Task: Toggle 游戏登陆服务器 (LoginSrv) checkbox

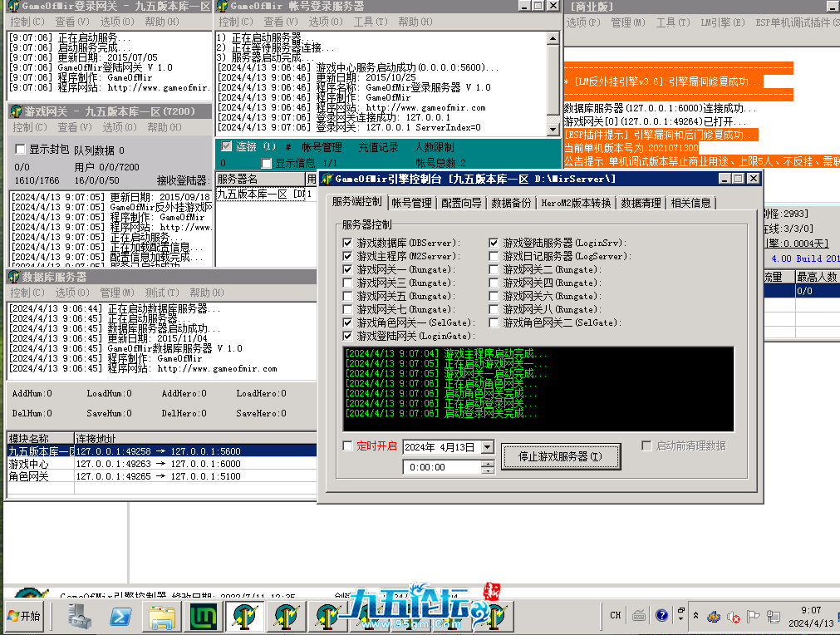Action: (494, 244)
